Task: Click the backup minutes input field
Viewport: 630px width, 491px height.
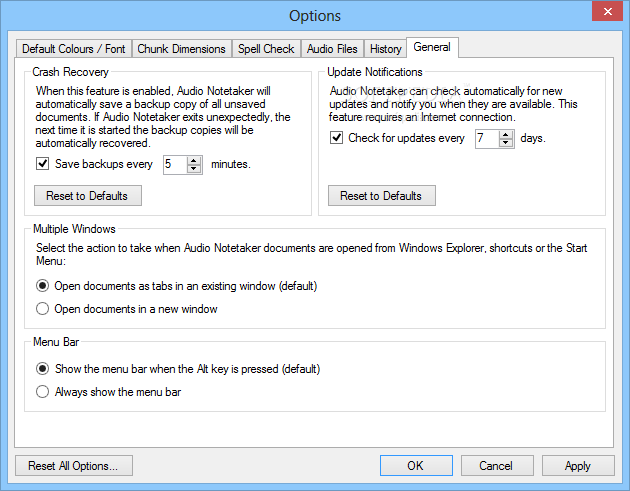Action: click(x=175, y=165)
